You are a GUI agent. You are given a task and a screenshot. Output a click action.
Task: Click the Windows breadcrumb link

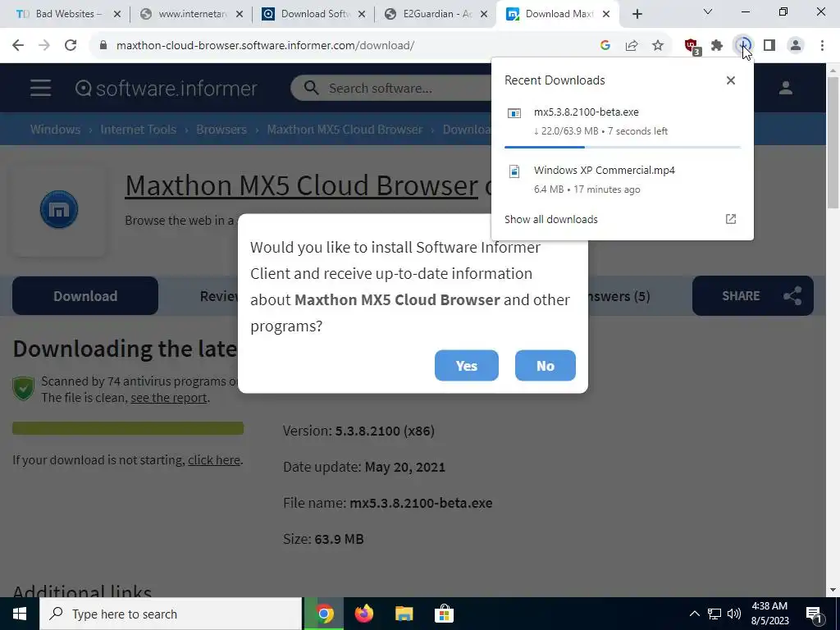55,129
